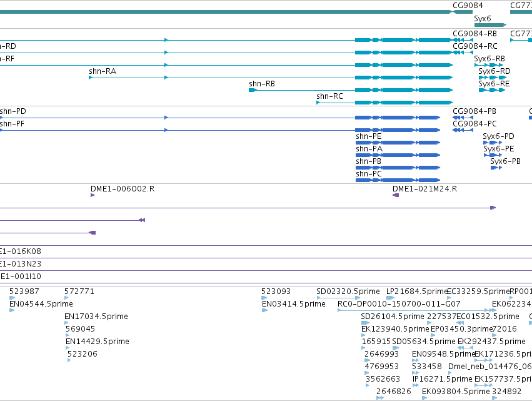Select IP16271.5prime EST

click(x=443, y=379)
